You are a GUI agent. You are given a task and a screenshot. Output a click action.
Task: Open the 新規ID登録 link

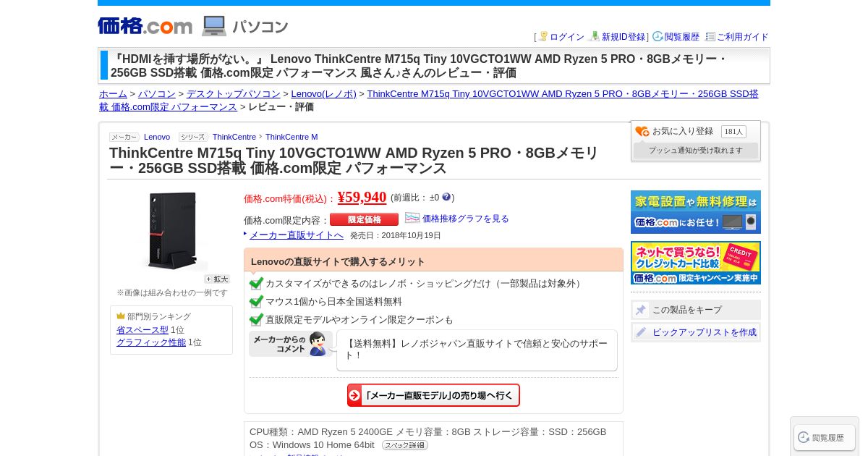click(x=624, y=37)
